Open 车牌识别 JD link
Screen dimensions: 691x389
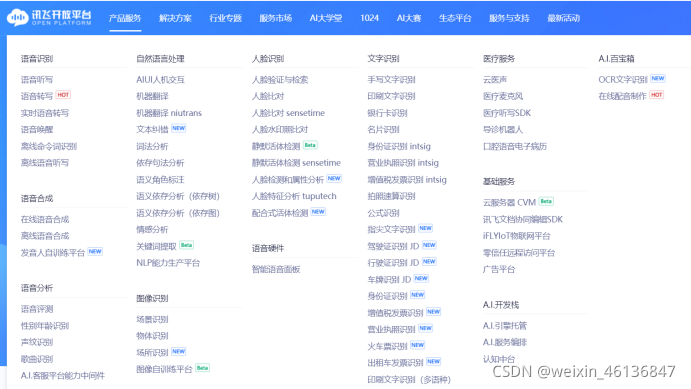point(389,279)
